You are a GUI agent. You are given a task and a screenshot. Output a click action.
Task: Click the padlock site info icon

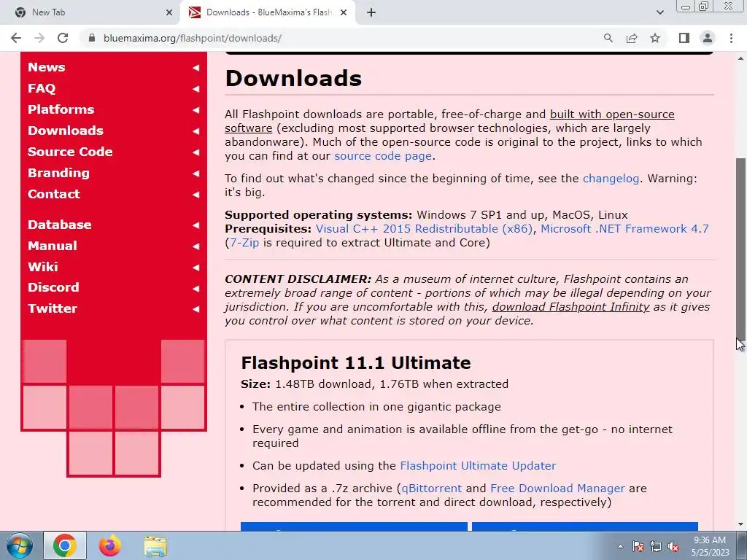click(x=92, y=38)
